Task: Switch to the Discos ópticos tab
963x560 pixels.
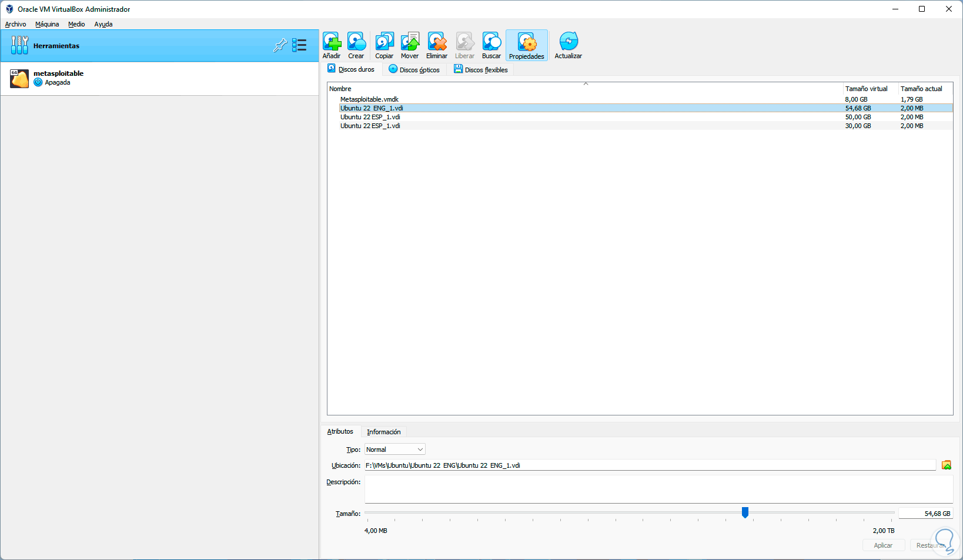Action: point(414,69)
